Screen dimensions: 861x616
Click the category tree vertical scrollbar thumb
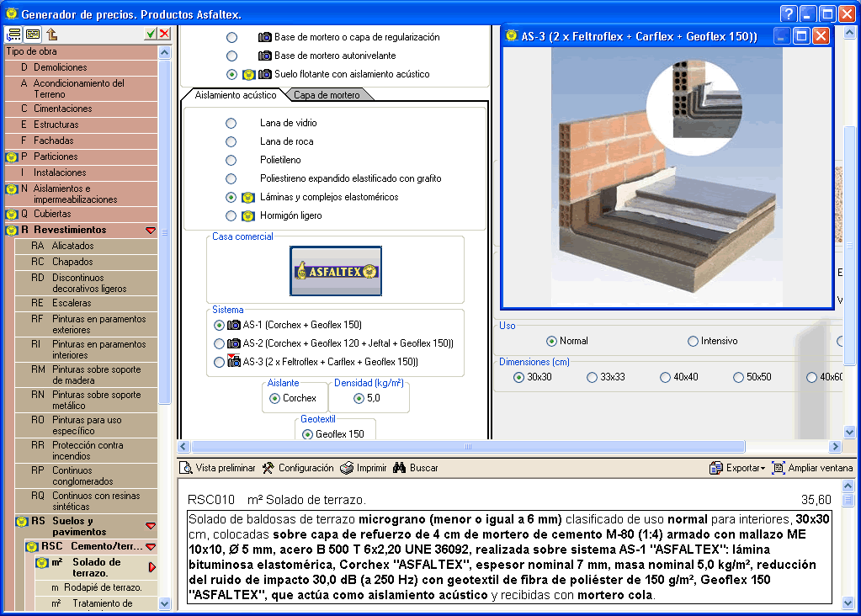[x=165, y=232]
